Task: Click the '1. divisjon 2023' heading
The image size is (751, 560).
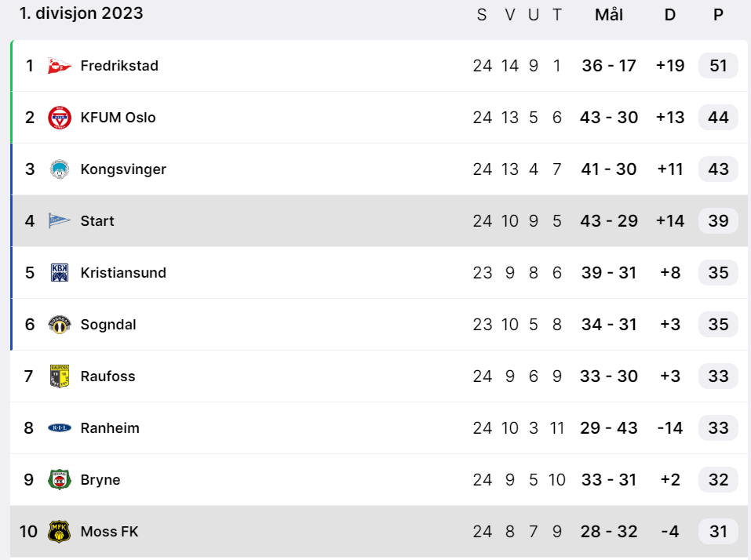Action: pos(81,13)
